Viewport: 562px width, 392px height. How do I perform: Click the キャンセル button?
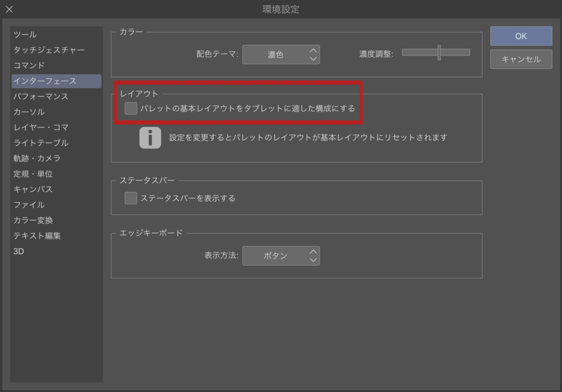click(521, 59)
